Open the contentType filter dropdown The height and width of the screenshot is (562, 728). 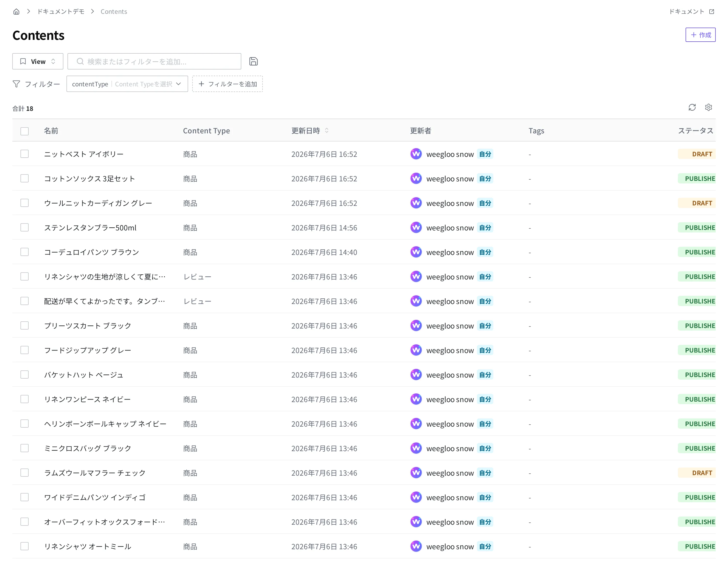coord(127,84)
